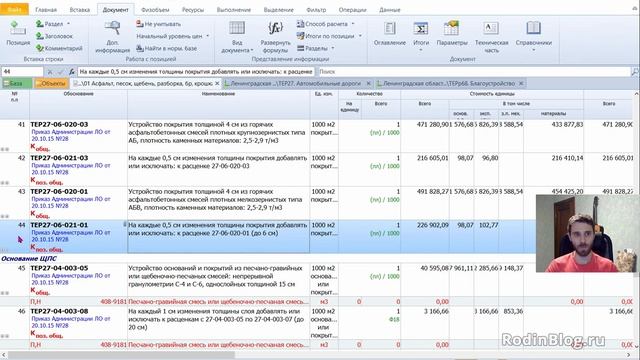Close the 01 Асфальт, песок document tab
This screenshot has height=360, width=640.
[217, 83]
